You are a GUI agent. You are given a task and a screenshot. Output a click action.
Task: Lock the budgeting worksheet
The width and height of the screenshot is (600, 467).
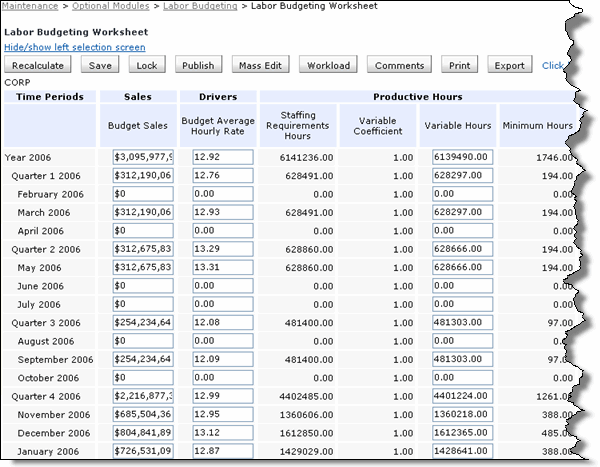147,66
